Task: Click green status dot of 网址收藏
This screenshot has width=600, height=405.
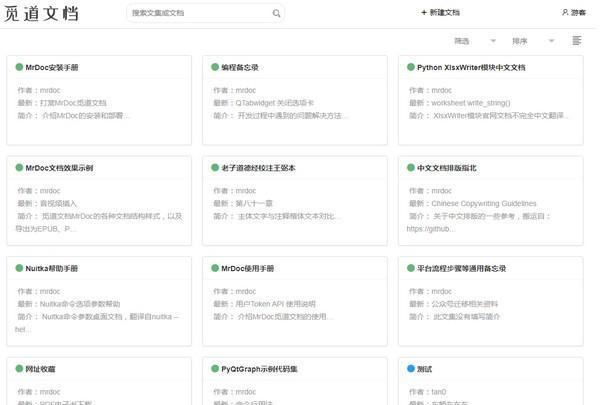Action: 19,369
